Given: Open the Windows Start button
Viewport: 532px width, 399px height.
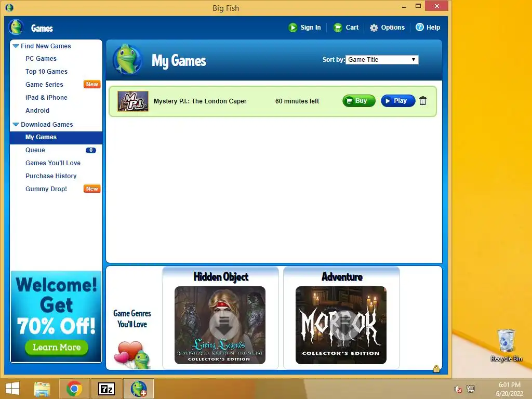Looking at the screenshot, I should coord(12,389).
